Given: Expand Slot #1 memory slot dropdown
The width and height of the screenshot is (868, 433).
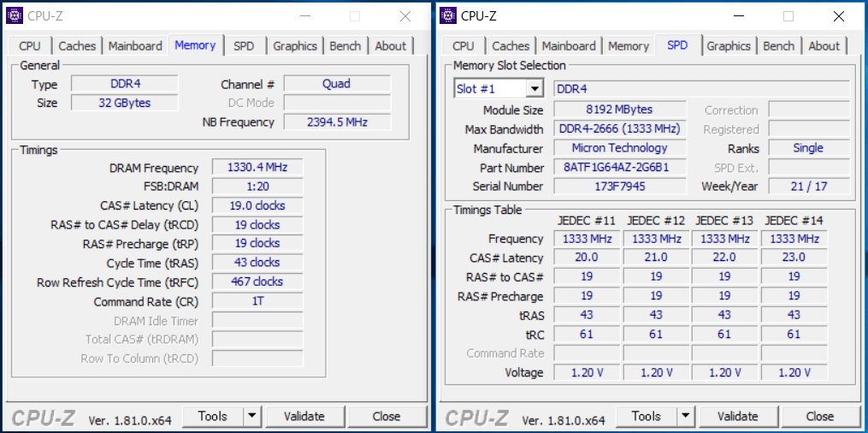Looking at the screenshot, I should 534,89.
